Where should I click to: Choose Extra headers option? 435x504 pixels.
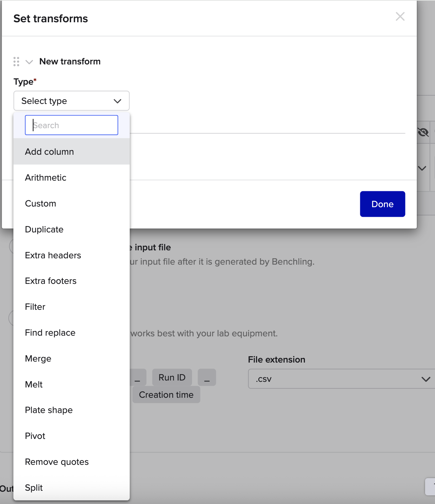click(x=53, y=255)
